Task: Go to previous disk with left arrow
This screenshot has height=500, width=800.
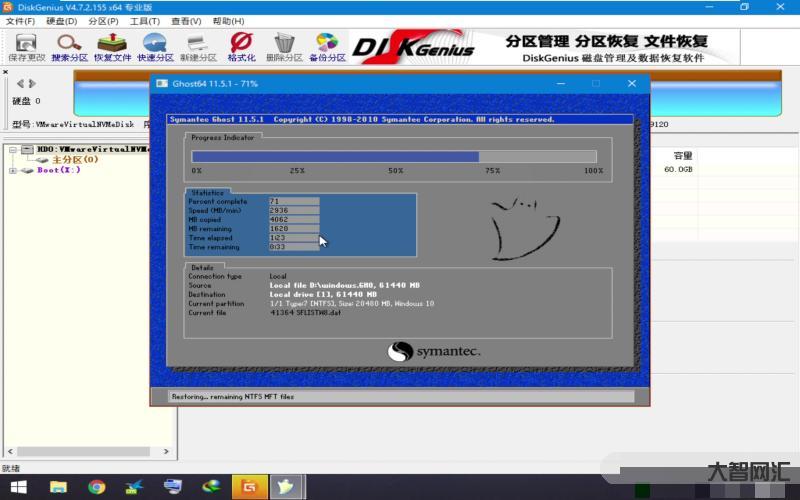Action: 19,84
